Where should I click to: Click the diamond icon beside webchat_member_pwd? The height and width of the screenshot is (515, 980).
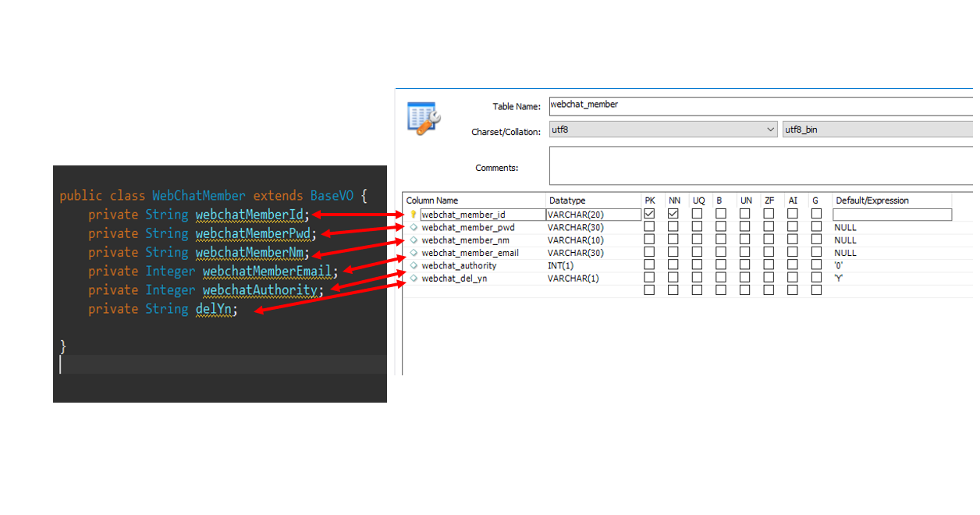coord(414,227)
